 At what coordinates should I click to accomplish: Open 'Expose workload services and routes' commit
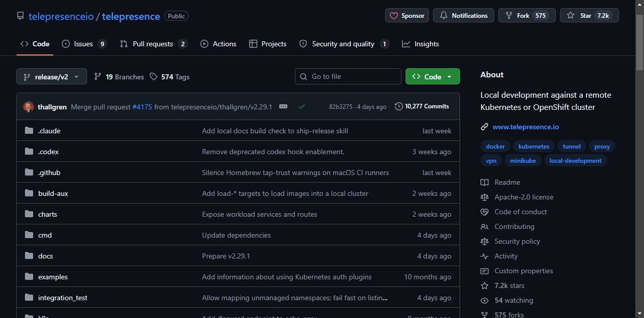(x=260, y=214)
